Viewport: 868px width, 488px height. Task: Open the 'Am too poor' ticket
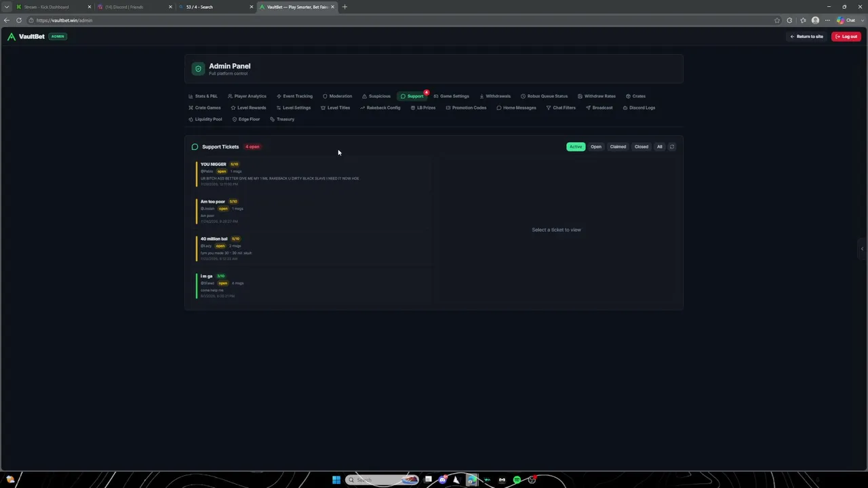click(x=312, y=211)
